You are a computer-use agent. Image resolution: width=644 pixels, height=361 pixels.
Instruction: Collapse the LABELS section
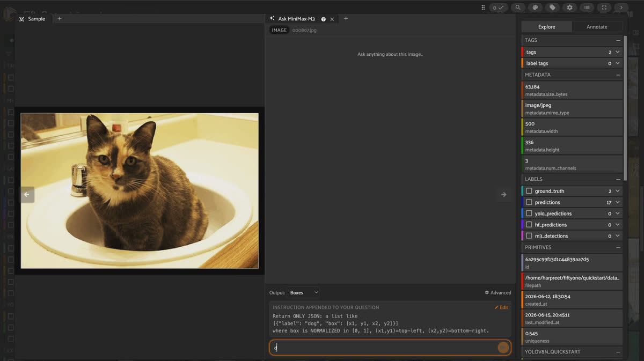618,179
